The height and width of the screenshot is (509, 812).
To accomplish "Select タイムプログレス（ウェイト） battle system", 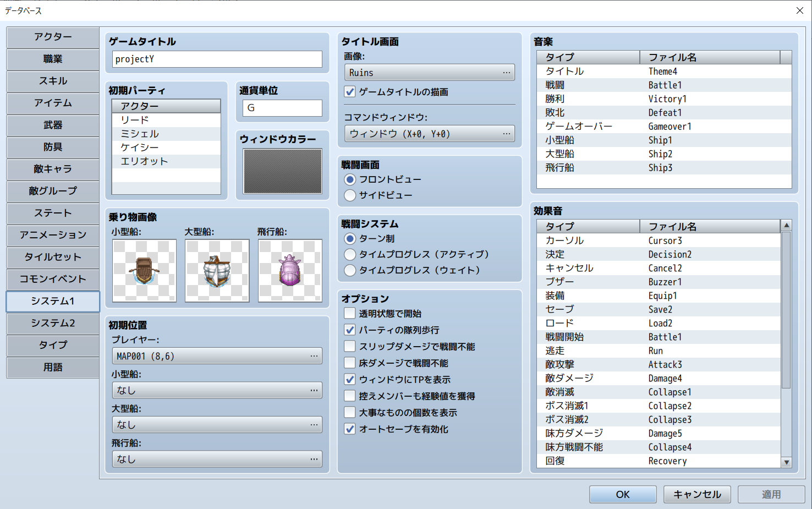I will pos(350,270).
